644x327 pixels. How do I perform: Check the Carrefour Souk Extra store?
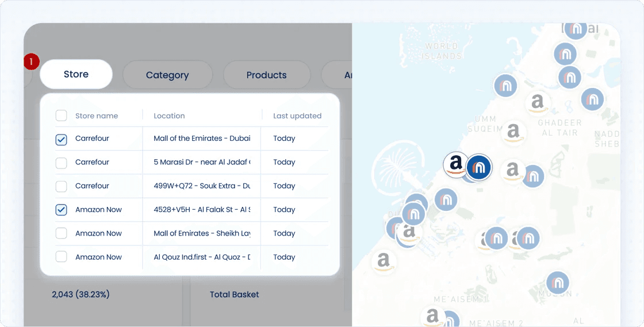point(61,187)
